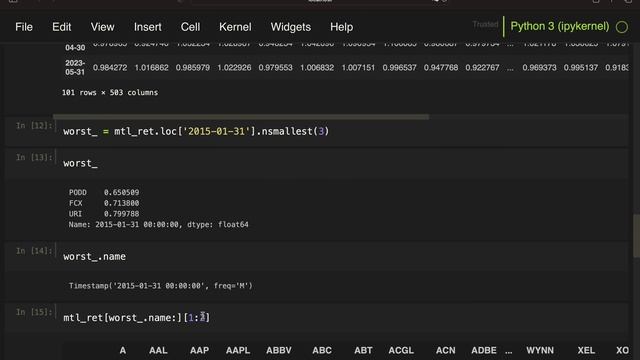Select the In [15] prompt label

pos(34,312)
